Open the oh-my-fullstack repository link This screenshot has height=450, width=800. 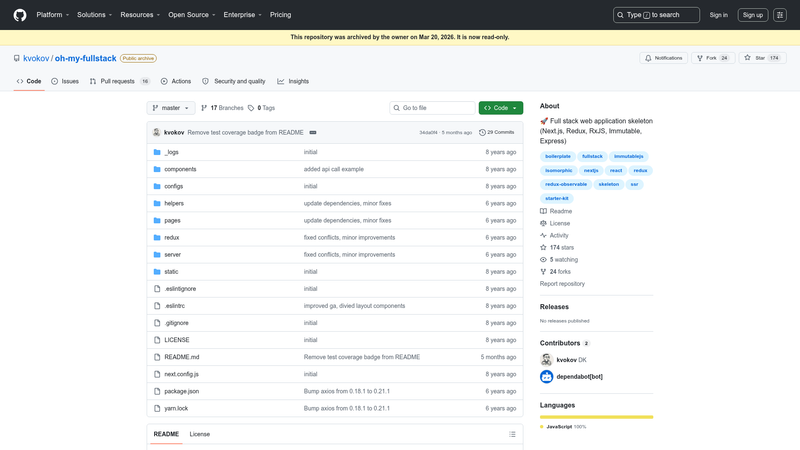[86, 58]
